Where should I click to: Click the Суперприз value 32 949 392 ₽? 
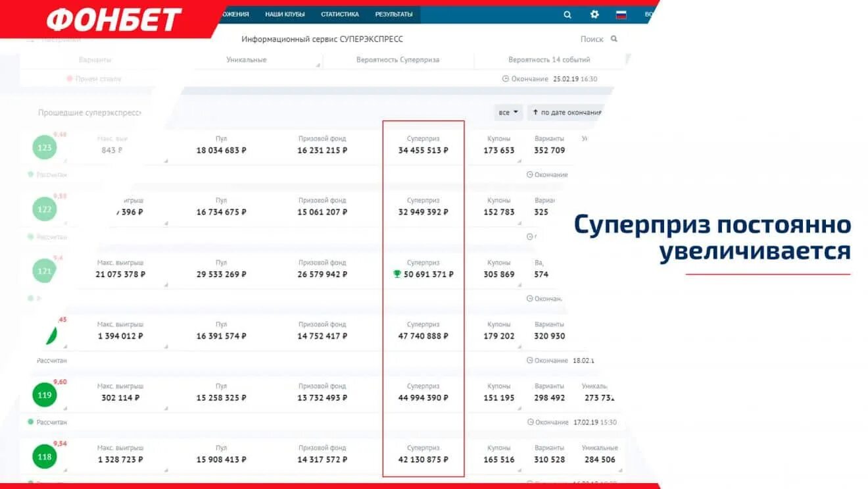pyautogui.click(x=423, y=212)
